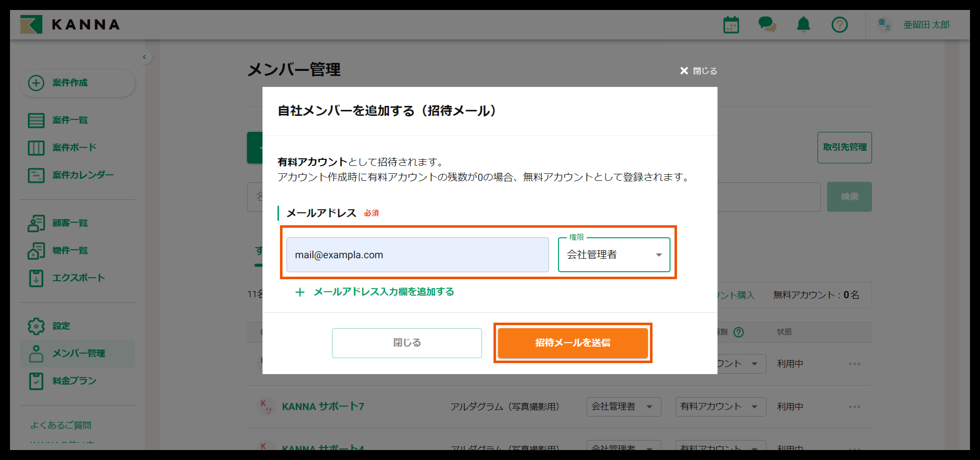The image size is (980, 460).
Task: Click 招待メールを送信 button
Action: click(x=572, y=343)
